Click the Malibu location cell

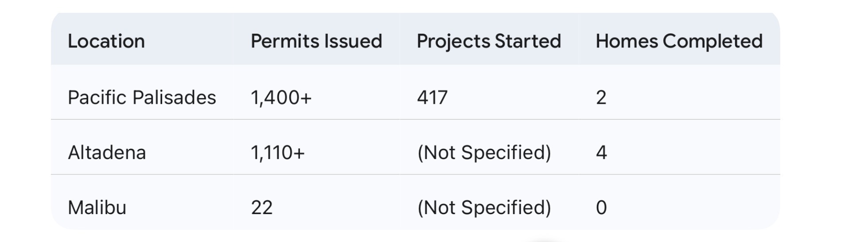click(97, 208)
